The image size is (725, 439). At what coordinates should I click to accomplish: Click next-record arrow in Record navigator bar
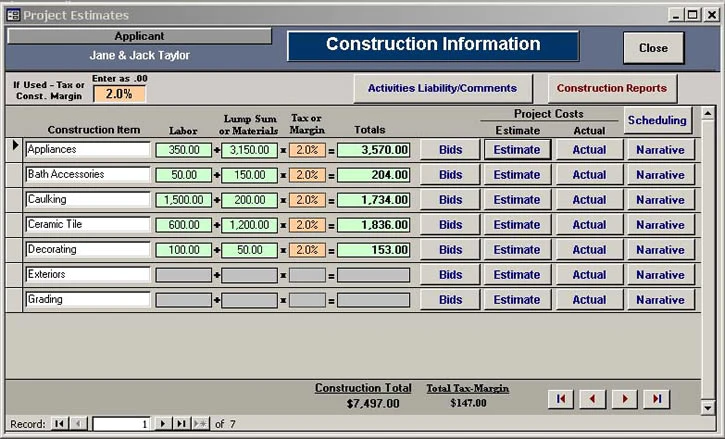(163, 424)
